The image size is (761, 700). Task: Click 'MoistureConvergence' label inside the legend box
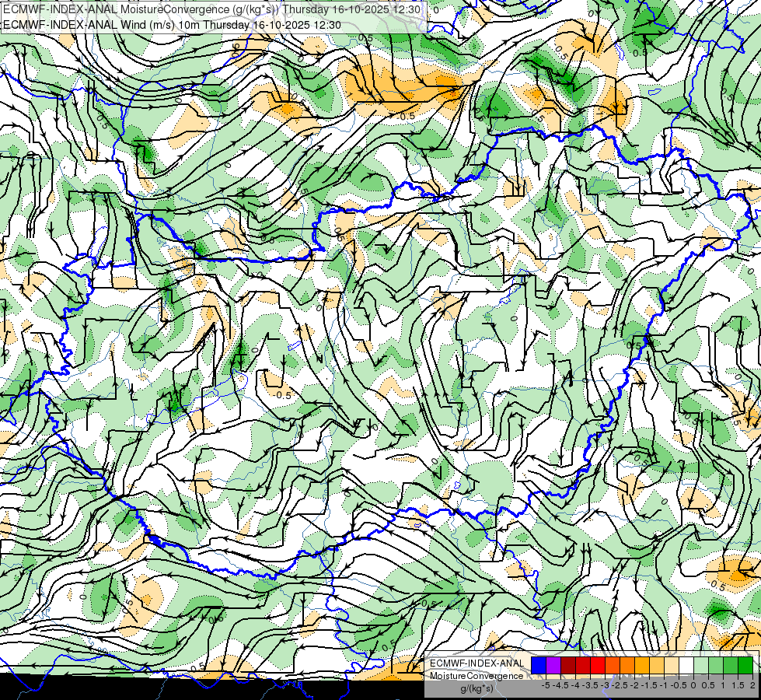476,676
